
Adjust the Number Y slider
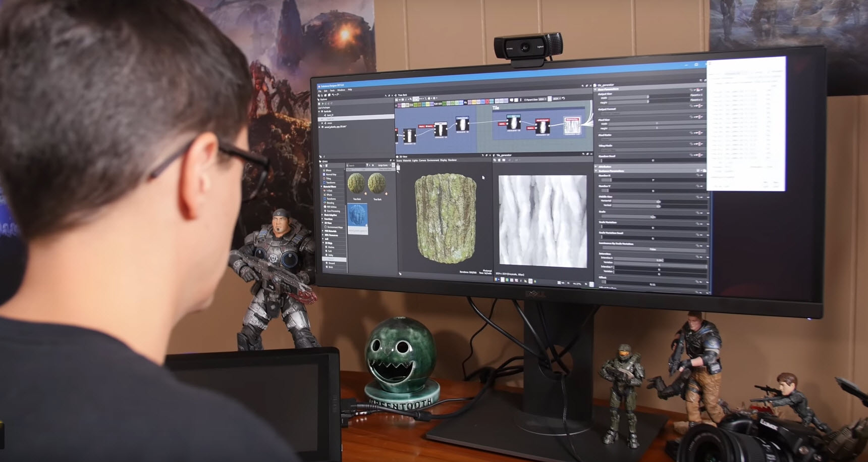[x=654, y=190]
